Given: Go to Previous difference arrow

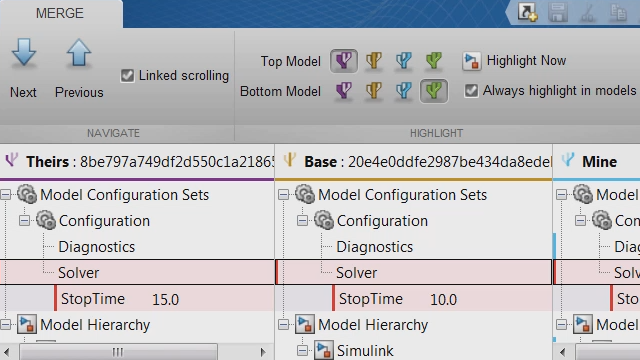Looking at the screenshot, I should pos(79,53).
